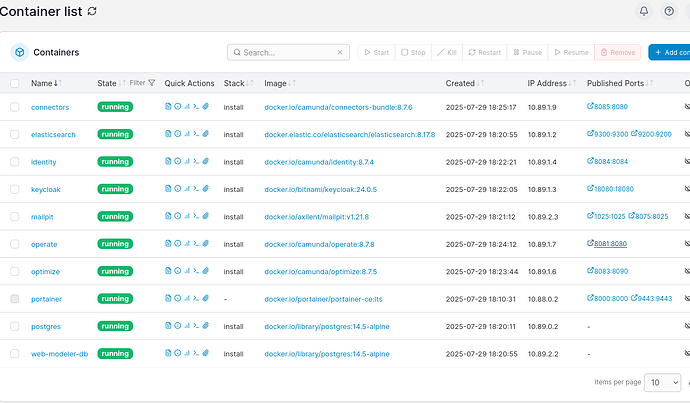Screen dimensions: 690x403
Task: Refresh the container list
Action: pyautogui.click(x=92, y=11)
